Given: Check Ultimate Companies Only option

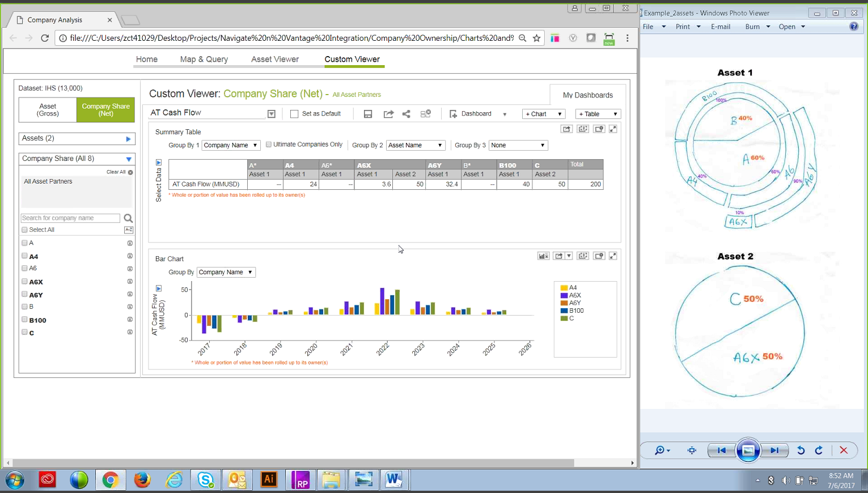Looking at the screenshot, I should [x=269, y=144].
